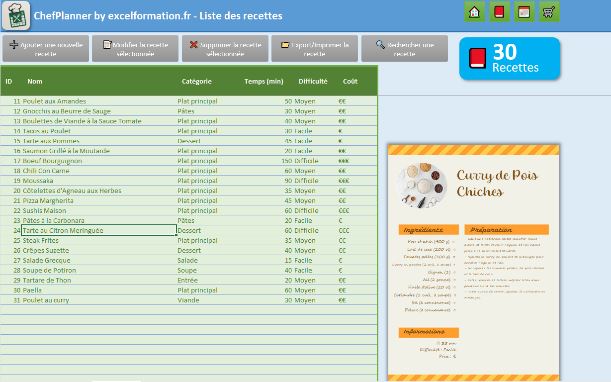This screenshot has height=382, width=611.
Task: Click Rechercher une recette button
Action: coord(404,49)
